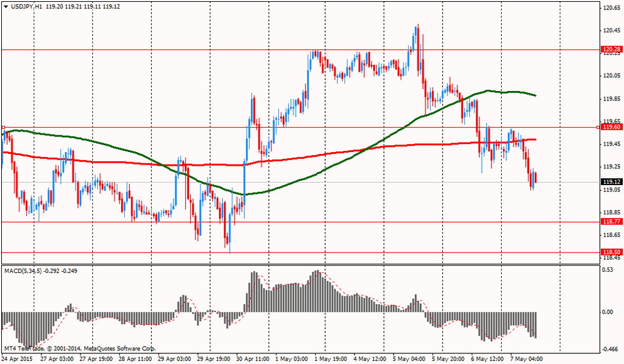Screen dimensions: 624x364
Task: Click the 120.65 value on price scale
Action: 610,7
